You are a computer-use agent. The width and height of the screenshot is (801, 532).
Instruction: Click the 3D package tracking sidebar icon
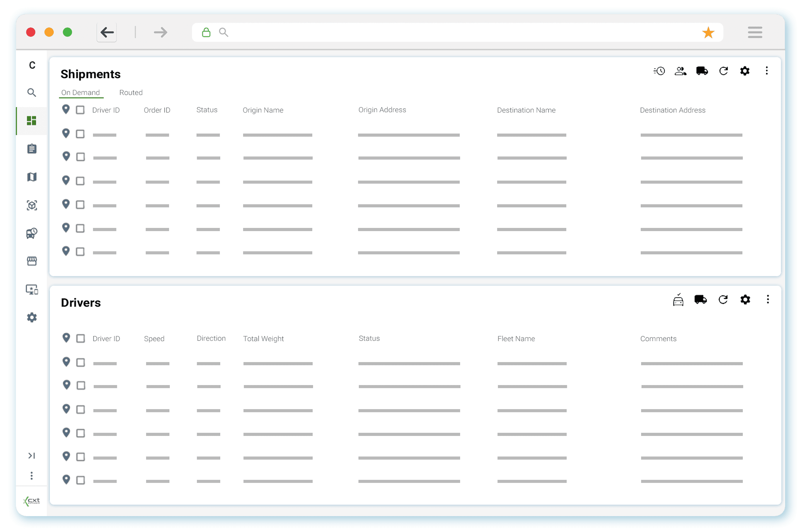click(x=32, y=205)
